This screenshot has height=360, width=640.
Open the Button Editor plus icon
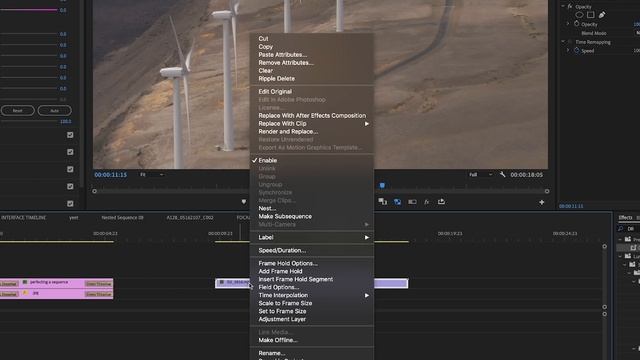point(542,202)
